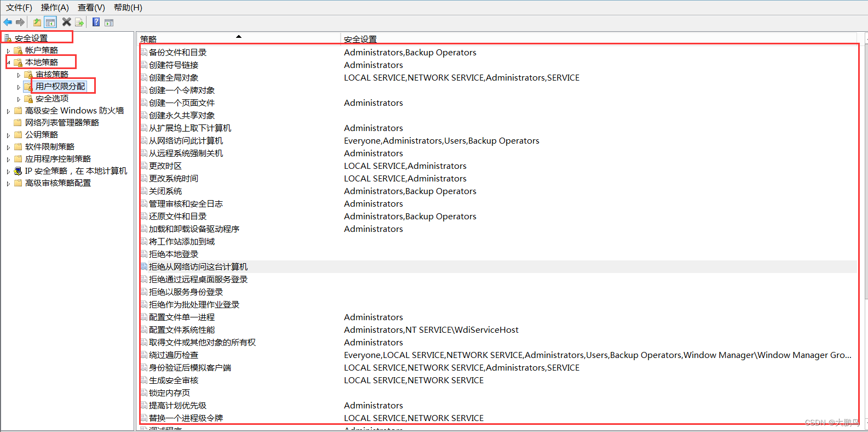Click the Forward arrow toolbar icon
Screen dimensions: 868x432
tap(20, 22)
